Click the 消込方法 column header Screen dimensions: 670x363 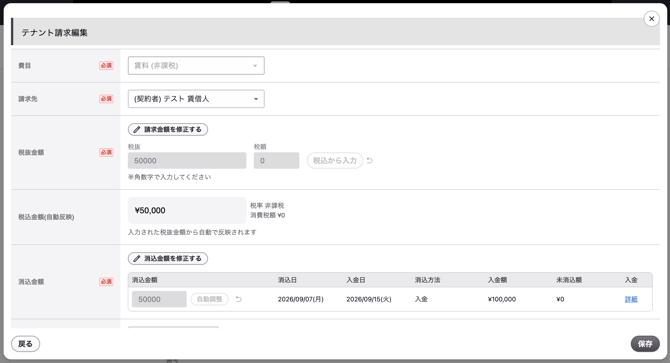coord(427,280)
